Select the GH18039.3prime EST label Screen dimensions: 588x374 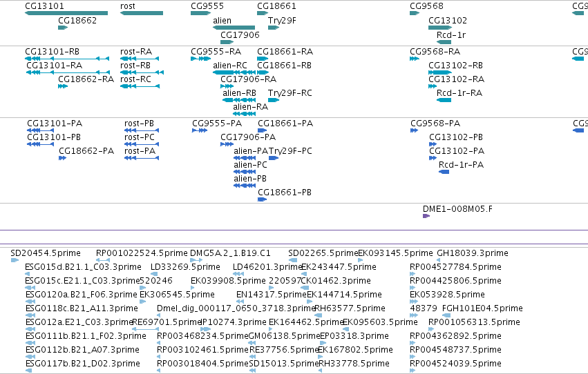point(473,253)
